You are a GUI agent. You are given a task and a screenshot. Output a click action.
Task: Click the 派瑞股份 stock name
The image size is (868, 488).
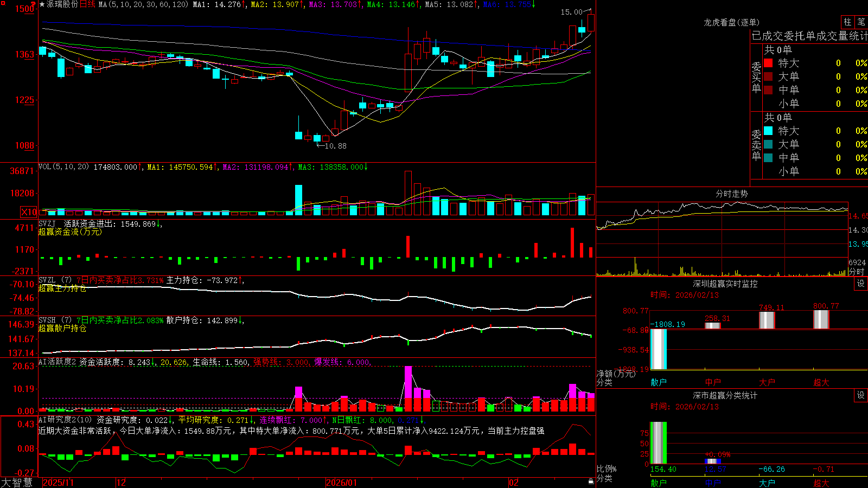(62, 4)
